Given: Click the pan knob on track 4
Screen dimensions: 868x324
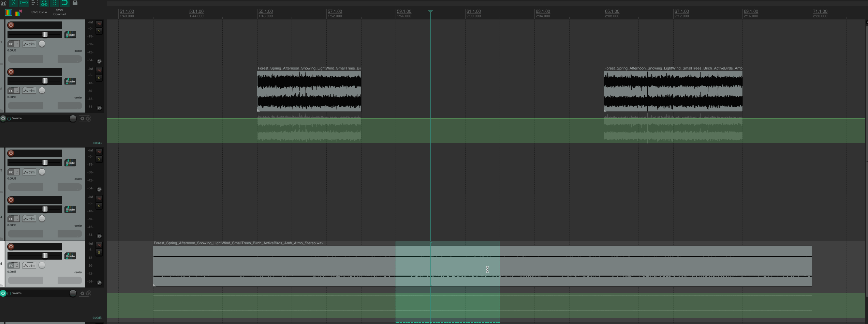Looking at the screenshot, I should [42, 218].
